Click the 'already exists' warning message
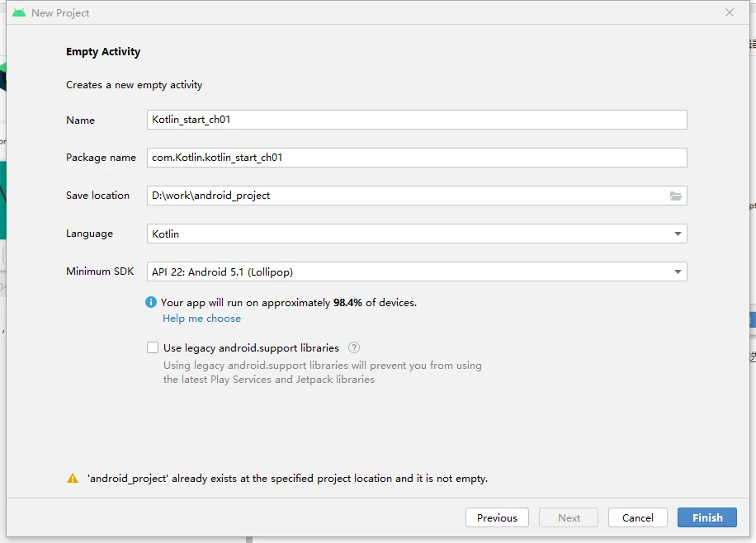Screen dimensions: 756x543 (x=288, y=479)
